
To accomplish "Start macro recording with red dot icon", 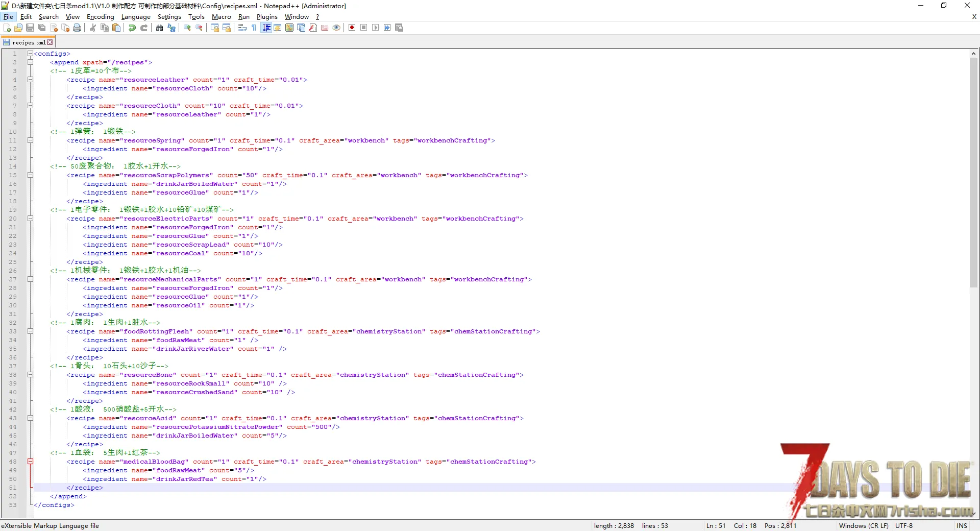I will 352,28.
